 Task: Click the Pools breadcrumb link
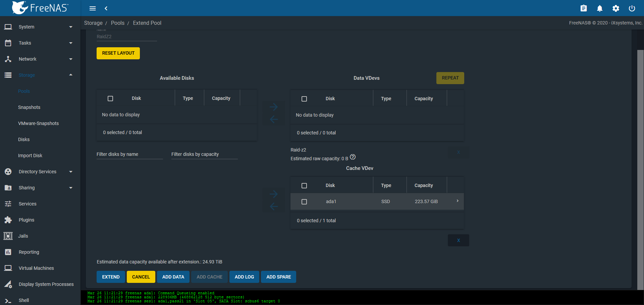[x=118, y=23]
